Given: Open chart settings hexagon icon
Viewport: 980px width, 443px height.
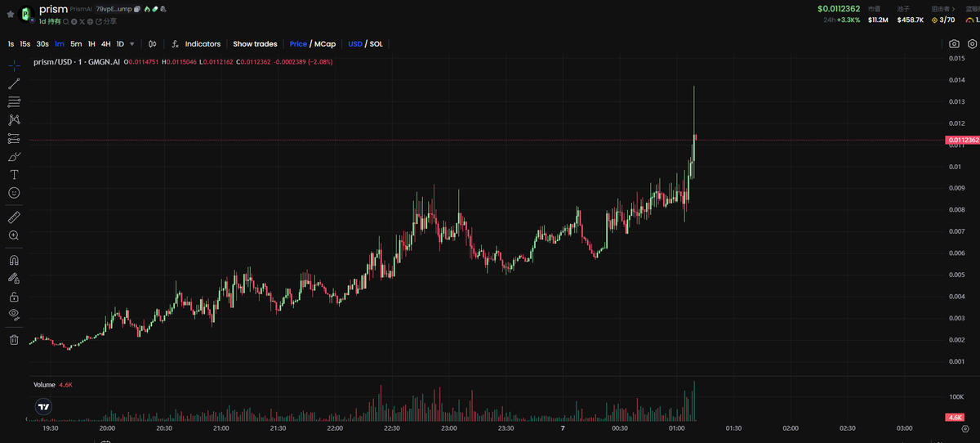Looking at the screenshot, I should tap(972, 44).
